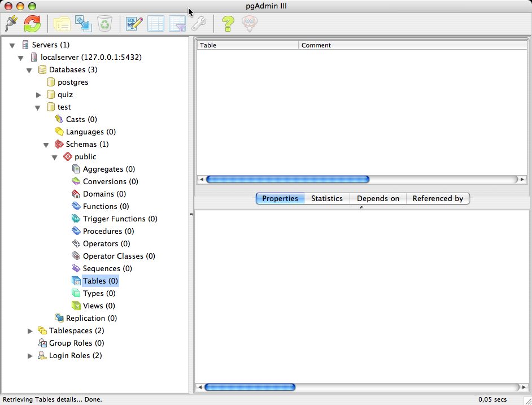Viewport: 532px width, 405px height.
Task: Open help via the question mark icon
Action: (228, 24)
